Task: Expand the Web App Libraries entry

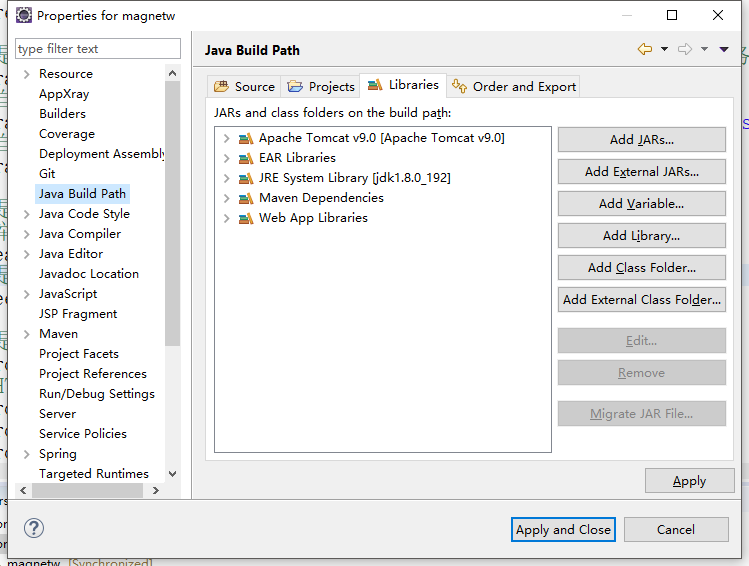Action: coord(226,218)
